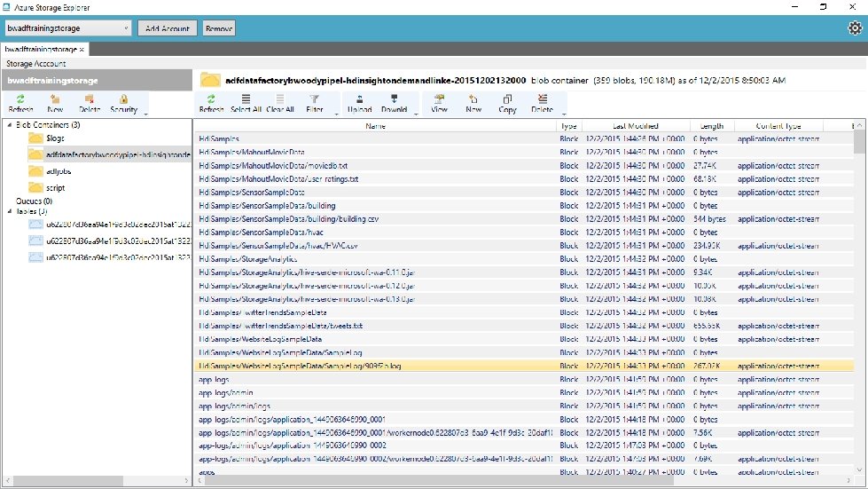868x489 pixels.
Task: Click the Remove account button
Action: point(219,28)
